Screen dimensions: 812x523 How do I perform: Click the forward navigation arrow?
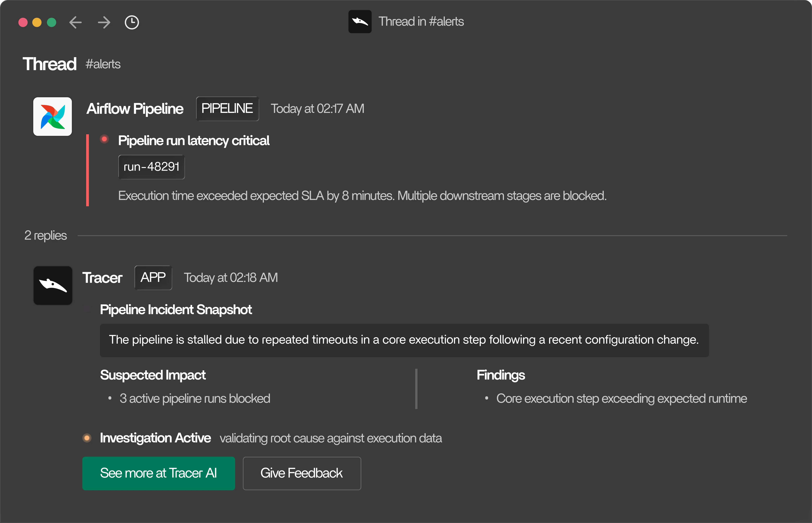click(104, 22)
